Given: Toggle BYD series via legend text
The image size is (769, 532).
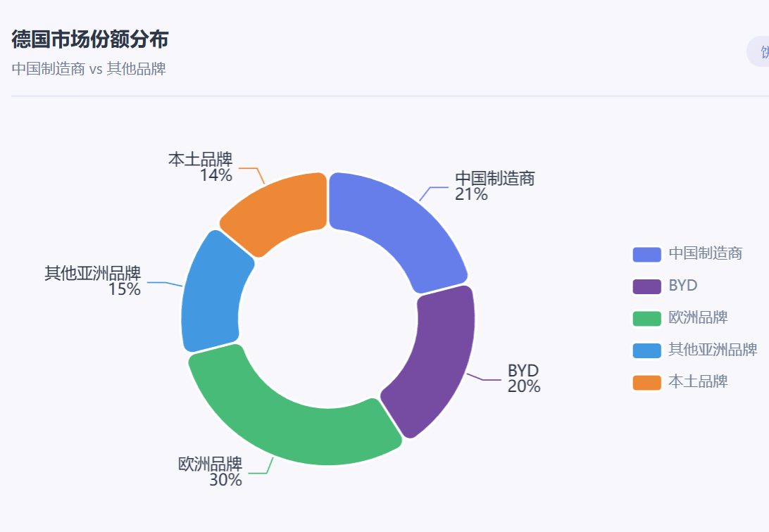Looking at the screenshot, I should coord(683,286).
